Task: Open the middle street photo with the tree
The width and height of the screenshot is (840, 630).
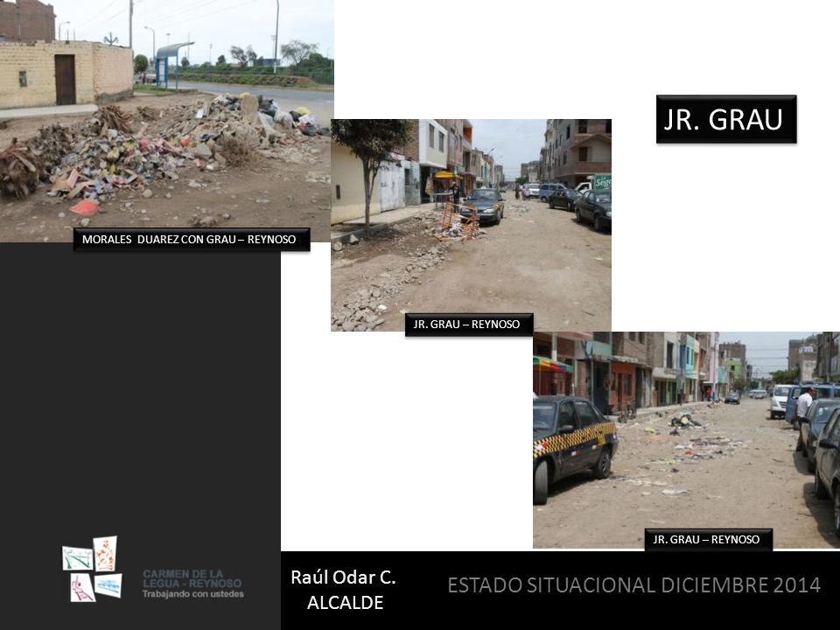Action: coord(471,225)
